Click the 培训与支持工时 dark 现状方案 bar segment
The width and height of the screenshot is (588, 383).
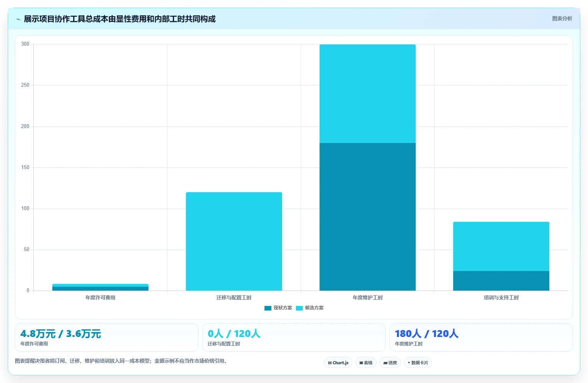pos(501,281)
